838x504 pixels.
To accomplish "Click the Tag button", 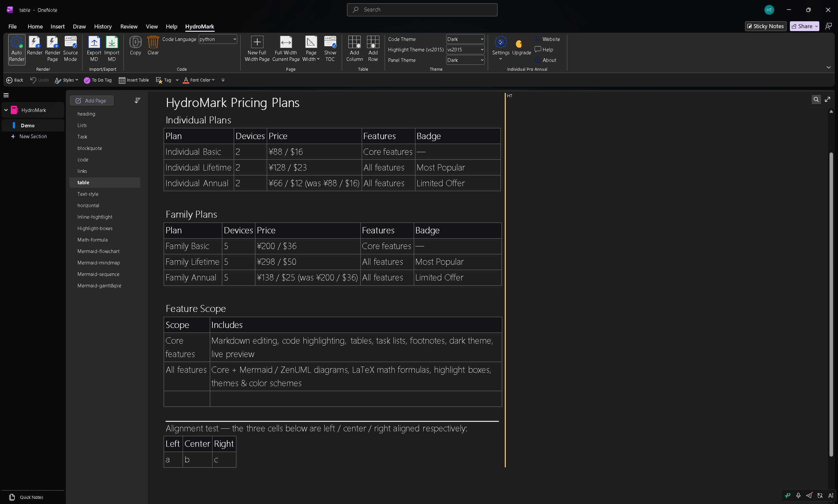I will pos(163,80).
